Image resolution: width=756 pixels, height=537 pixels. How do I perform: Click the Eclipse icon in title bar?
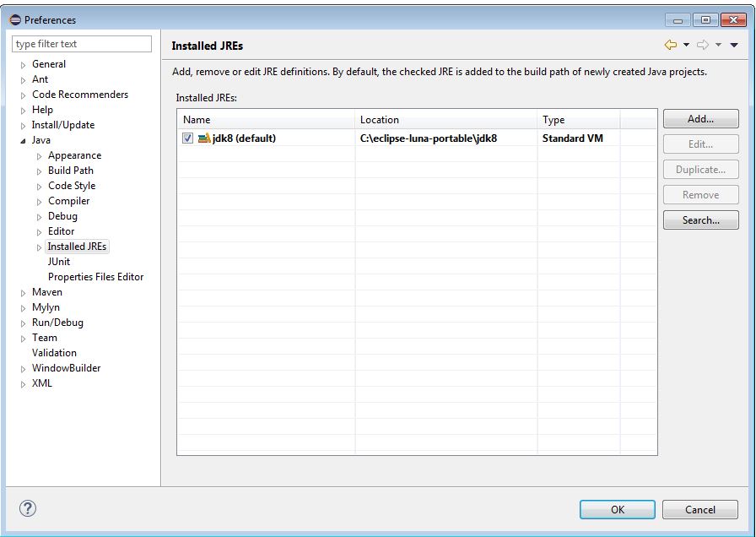(15, 19)
